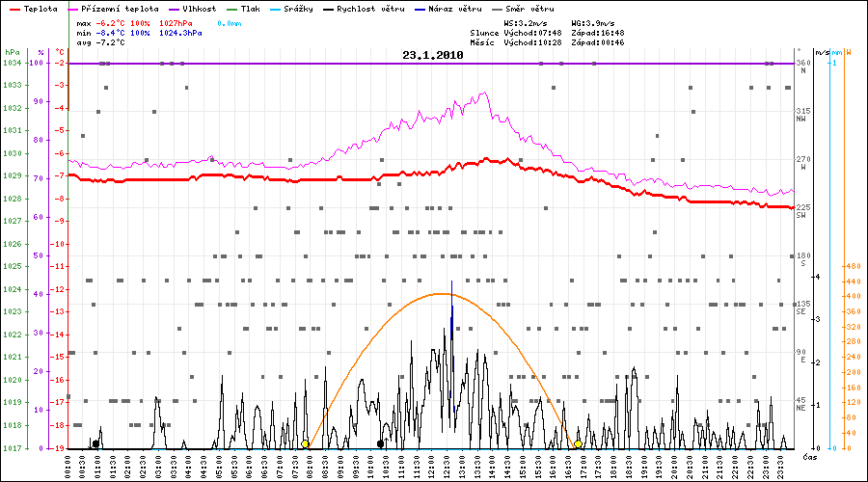
Task: Click the N compass label at 360
Action: point(800,71)
